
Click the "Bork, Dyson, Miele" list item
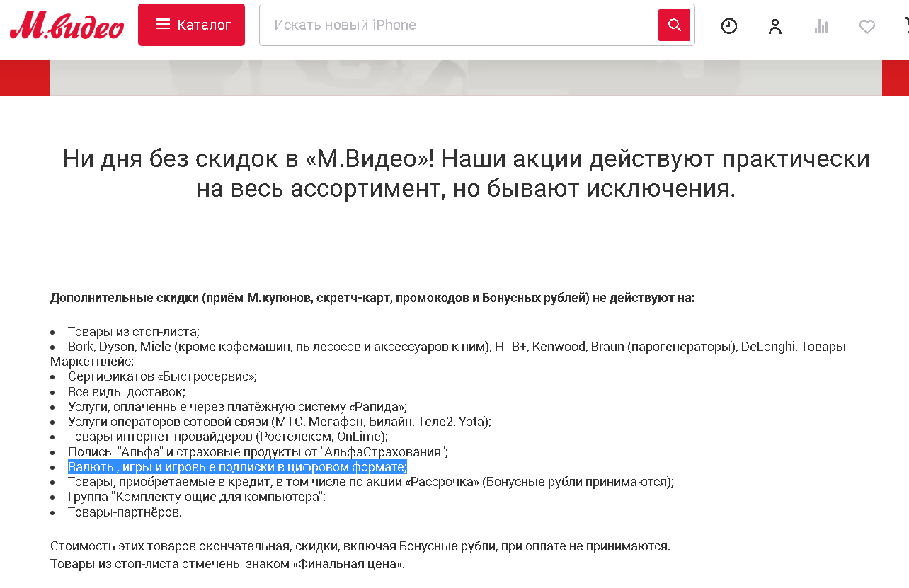click(x=448, y=354)
